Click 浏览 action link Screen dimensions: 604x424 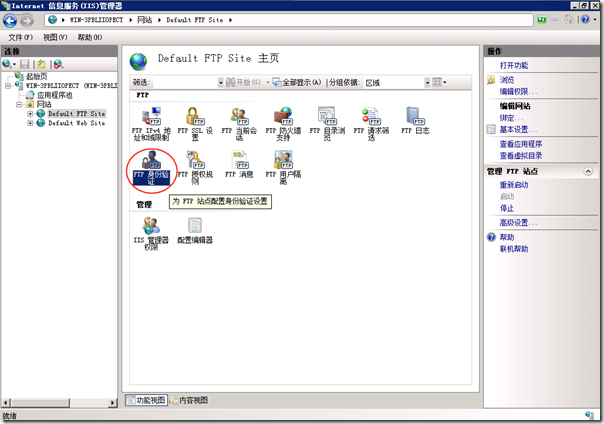tap(507, 80)
